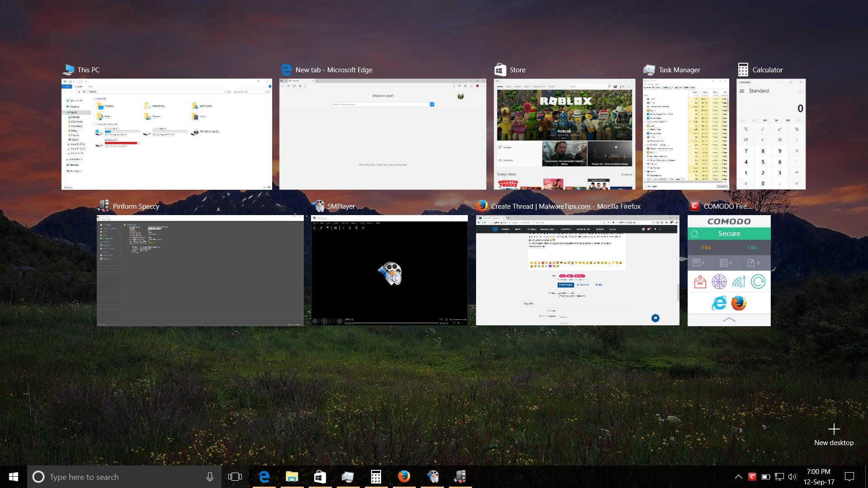Screen dimensions: 868x488
Task: Open the volume icon in system tray
Action: coord(792,477)
